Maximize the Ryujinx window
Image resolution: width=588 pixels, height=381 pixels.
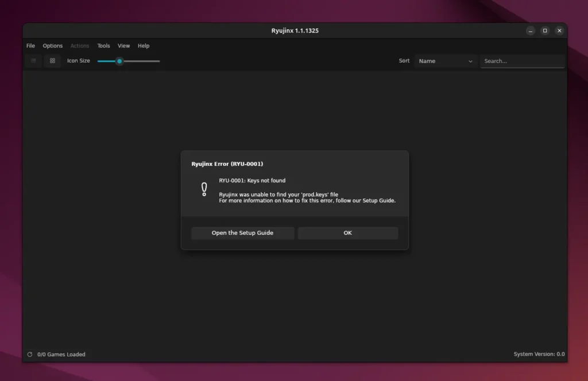(545, 30)
